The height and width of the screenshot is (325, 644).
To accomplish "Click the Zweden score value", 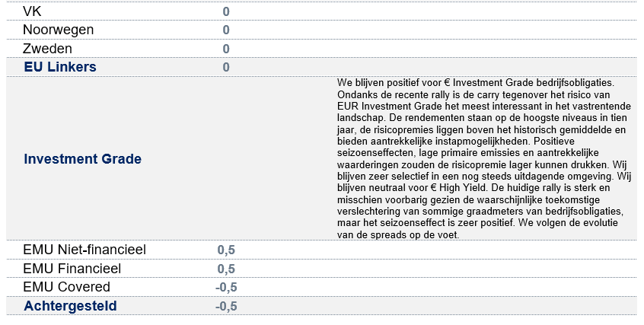I will [x=226, y=49].
